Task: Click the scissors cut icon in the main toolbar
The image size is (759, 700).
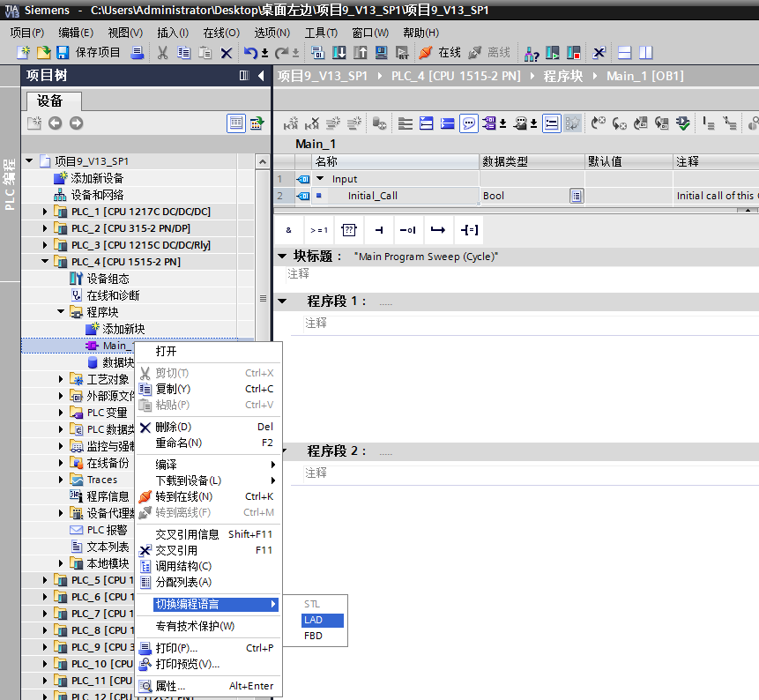Action: click(x=162, y=52)
